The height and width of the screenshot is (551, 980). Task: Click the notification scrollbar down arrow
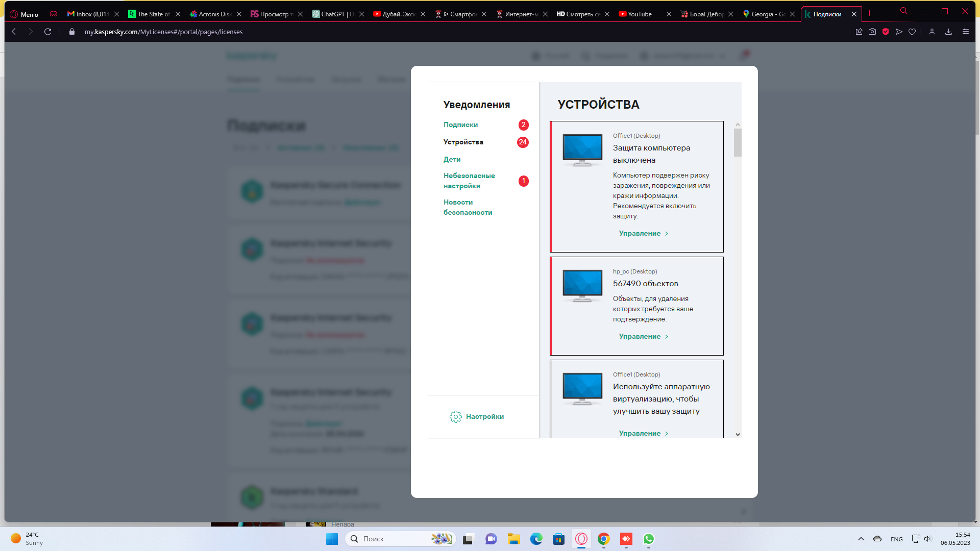pos(738,435)
